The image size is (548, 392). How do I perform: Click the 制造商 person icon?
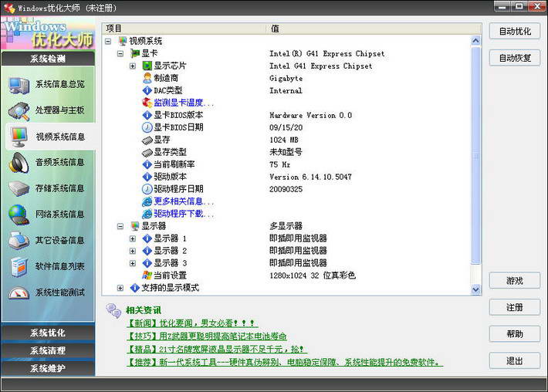[x=147, y=78]
